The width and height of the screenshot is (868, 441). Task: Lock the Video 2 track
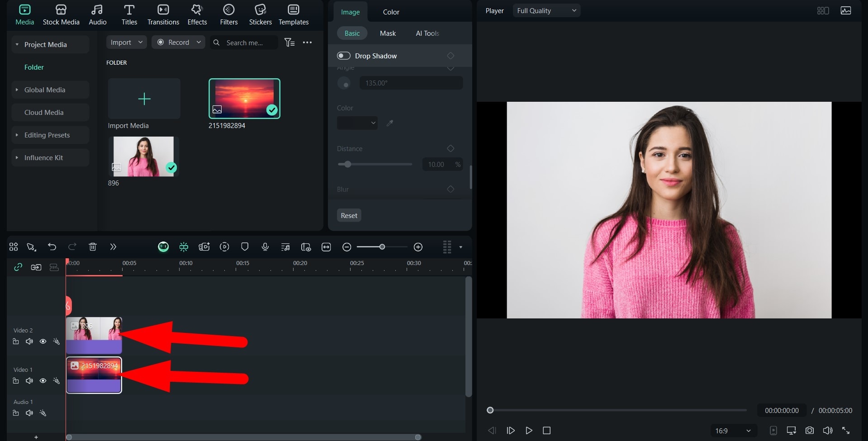coord(16,341)
